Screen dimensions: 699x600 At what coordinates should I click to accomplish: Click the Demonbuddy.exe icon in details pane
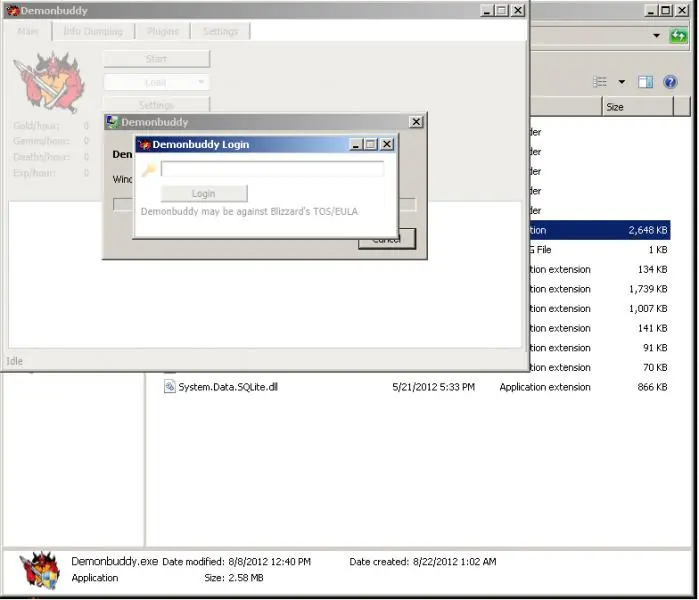click(x=40, y=569)
